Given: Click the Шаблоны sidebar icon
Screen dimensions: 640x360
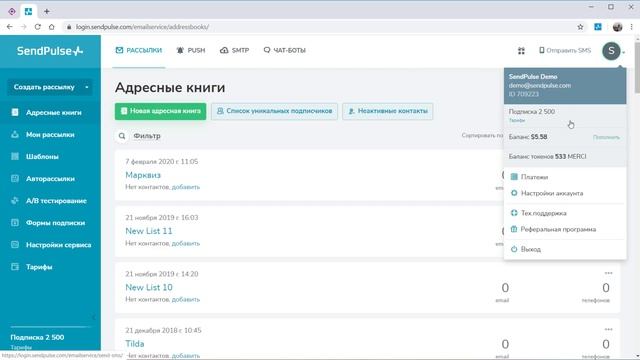Looking at the screenshot, I should 15,156.
